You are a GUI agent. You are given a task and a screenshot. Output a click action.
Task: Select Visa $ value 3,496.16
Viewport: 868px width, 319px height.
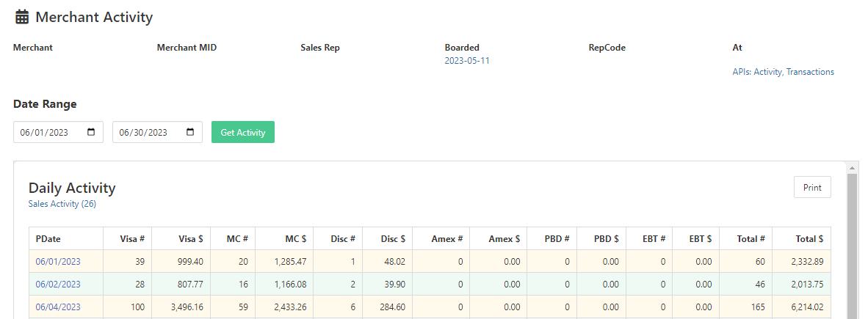tap(187, 307)
